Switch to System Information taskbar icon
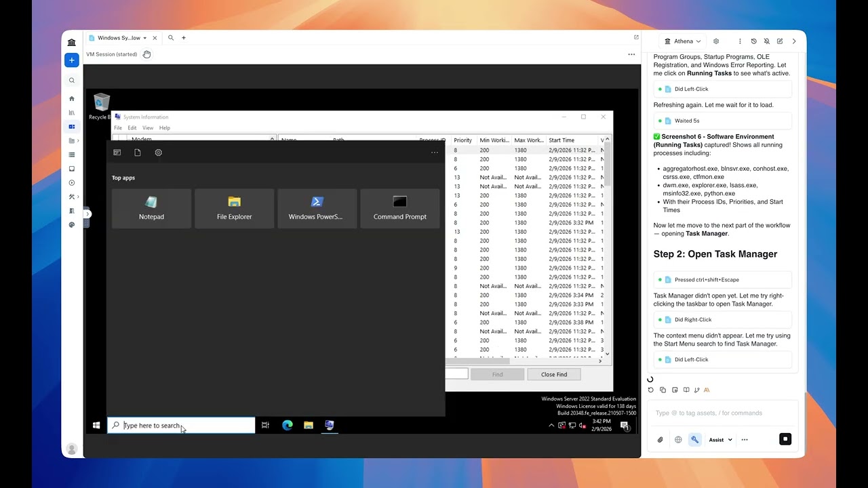 (330, 425)
